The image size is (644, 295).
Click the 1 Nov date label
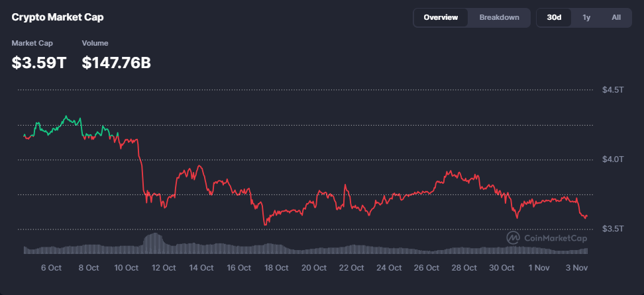539,268
